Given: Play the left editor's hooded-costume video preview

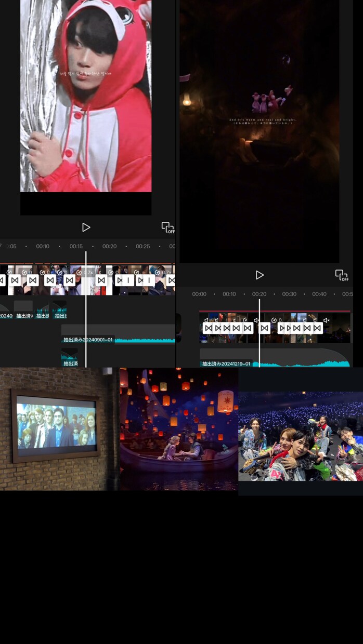Looking at the screenshot, I should [86, 227].
